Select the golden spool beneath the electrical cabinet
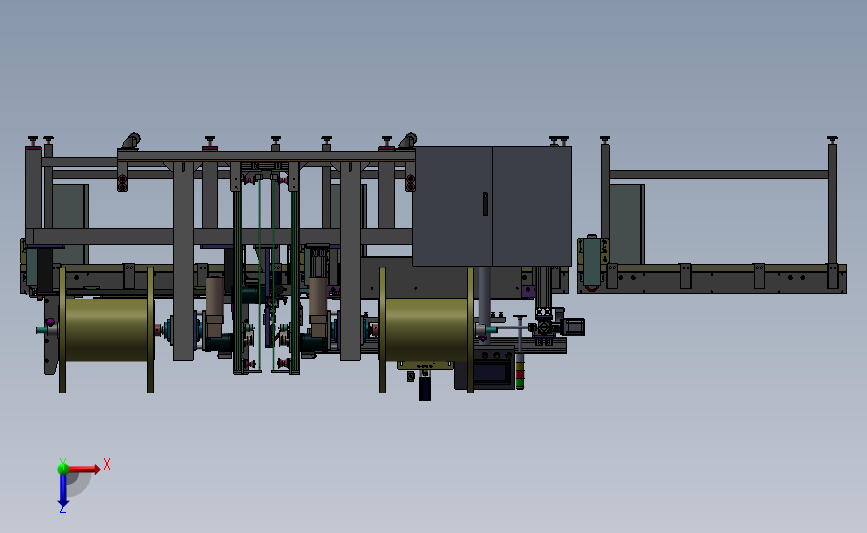Image resolution: width=867 pixels, height=533 pixels. (x=426, y=330)
